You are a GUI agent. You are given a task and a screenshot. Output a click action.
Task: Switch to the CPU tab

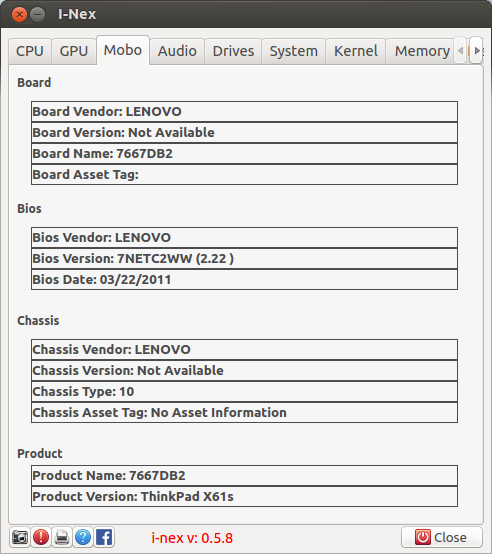click(30, 51)
